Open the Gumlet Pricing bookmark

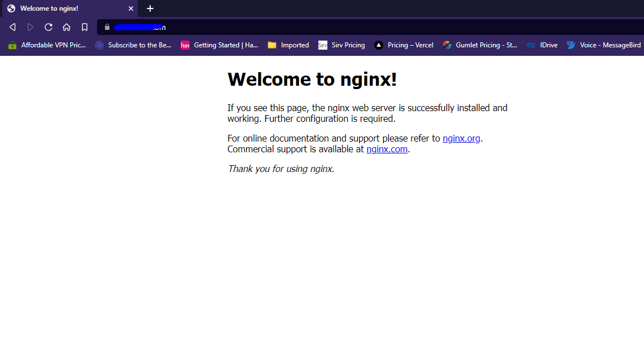480,45
